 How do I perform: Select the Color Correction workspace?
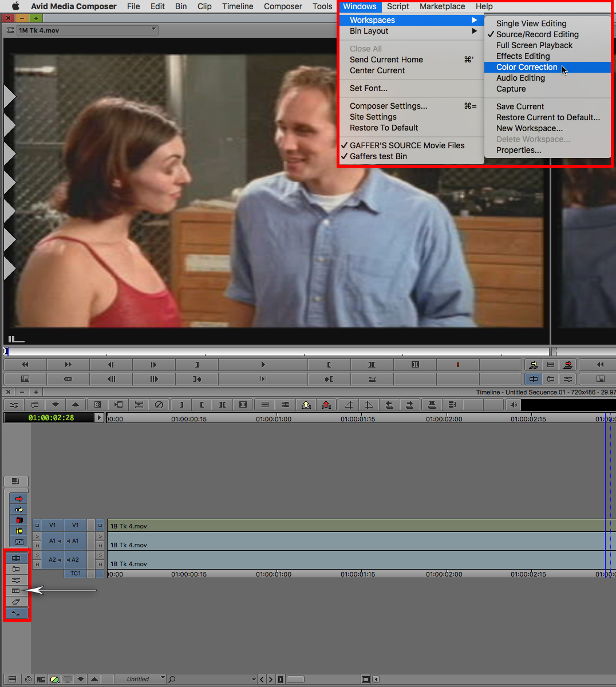point(527,67)
